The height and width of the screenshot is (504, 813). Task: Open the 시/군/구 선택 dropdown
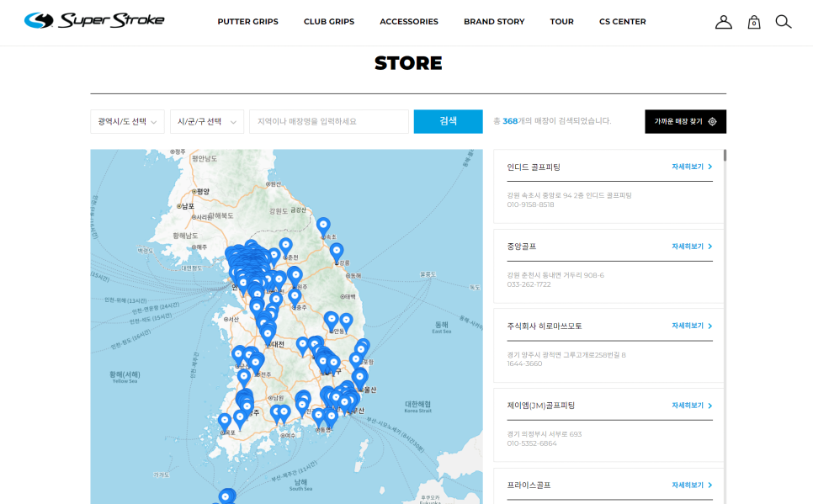coord(207,121)
